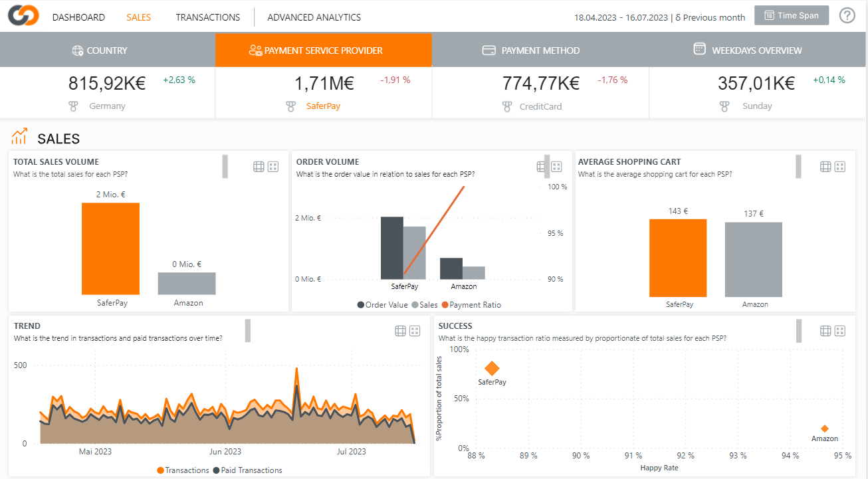
Task: Go to Dashboard in top navigation
Action: pos(78,17)
